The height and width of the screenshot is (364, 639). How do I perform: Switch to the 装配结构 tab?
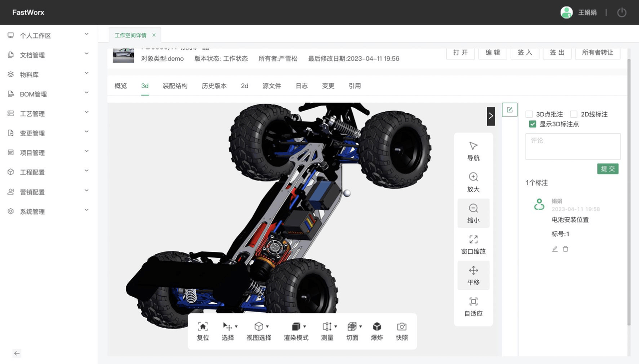174,86
